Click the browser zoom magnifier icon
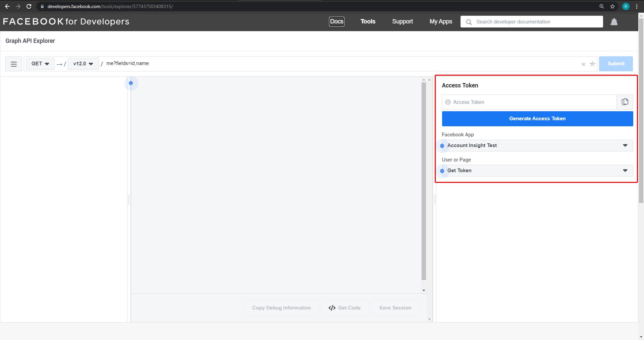 (601, 6)
